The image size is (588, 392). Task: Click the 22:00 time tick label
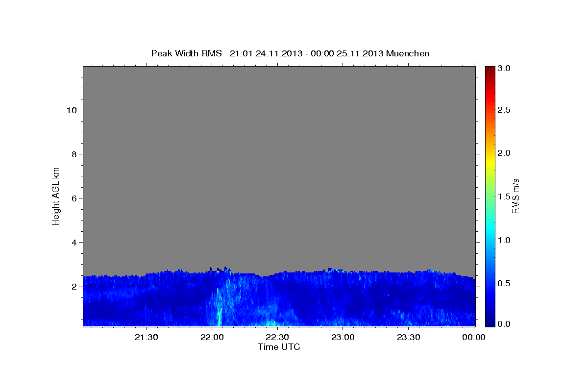click(212, 337)
